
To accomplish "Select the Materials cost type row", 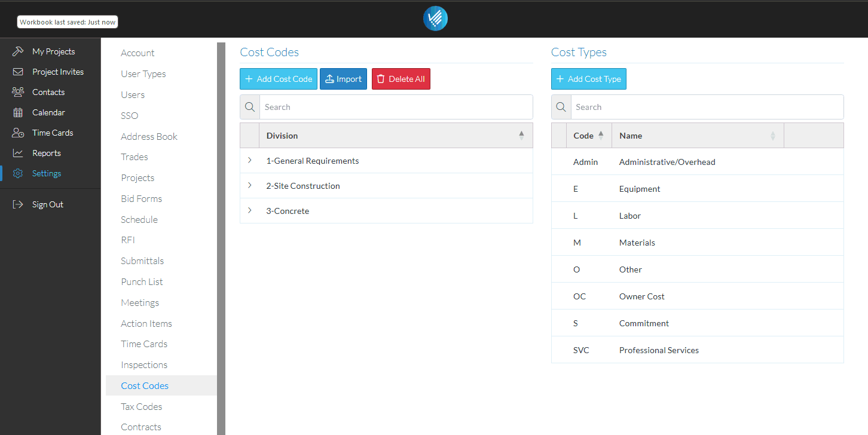I will pyautogui.click(x=697, y=243).
